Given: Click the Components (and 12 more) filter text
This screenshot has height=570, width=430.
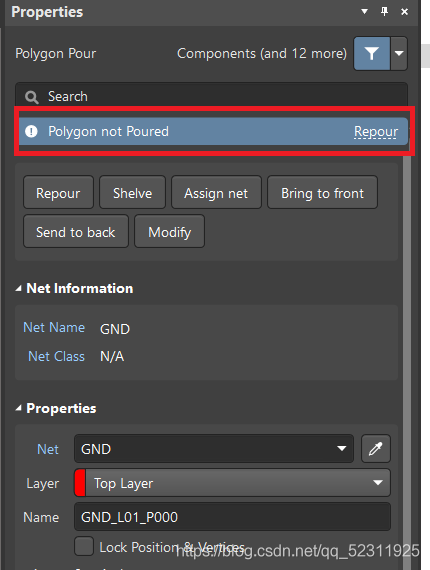Looking at the screenshot, I should click(x=262, y=53).
